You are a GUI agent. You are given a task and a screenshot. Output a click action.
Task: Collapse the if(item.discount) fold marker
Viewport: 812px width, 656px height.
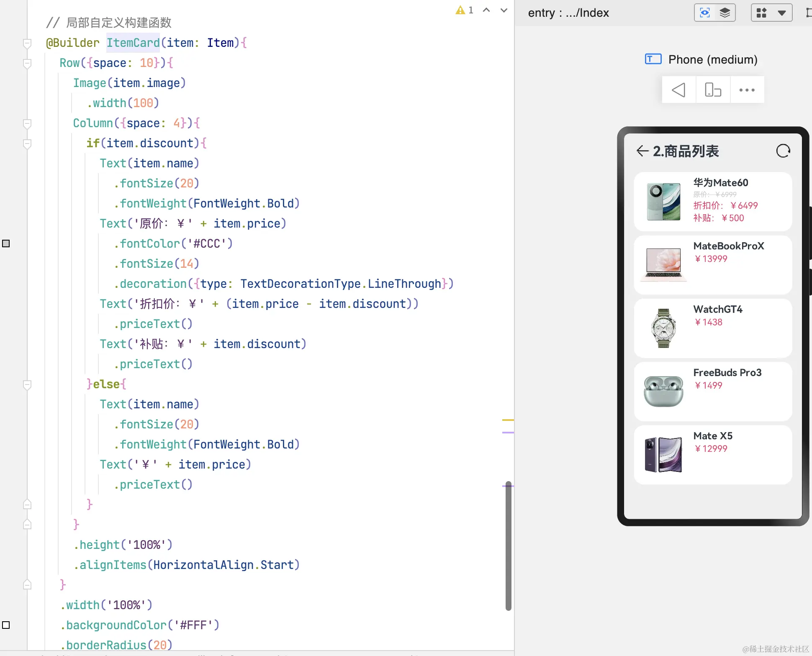(27, 143)
